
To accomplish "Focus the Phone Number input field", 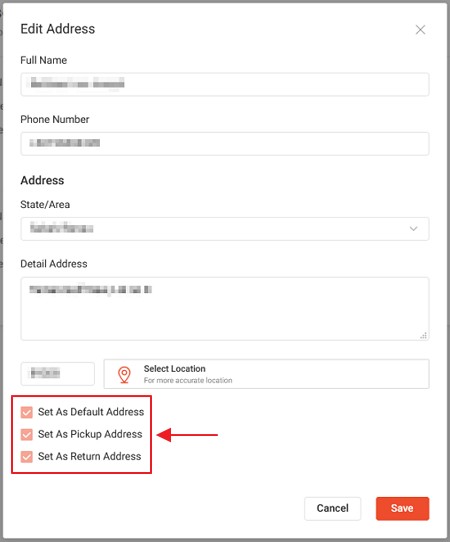I will pos(225,143).
